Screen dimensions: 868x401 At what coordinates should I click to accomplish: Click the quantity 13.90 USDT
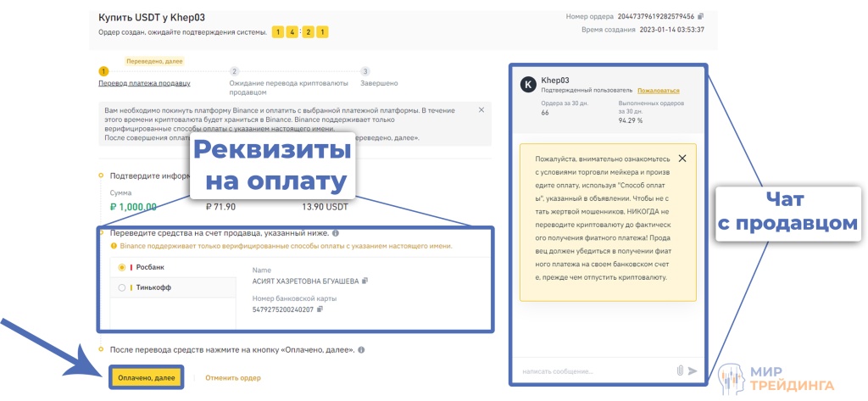[x=325, y=207]
